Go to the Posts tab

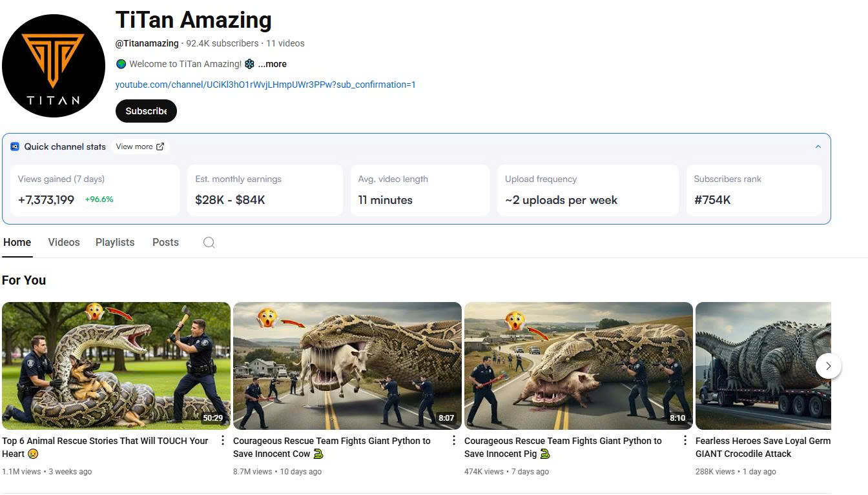pos(165,243)
